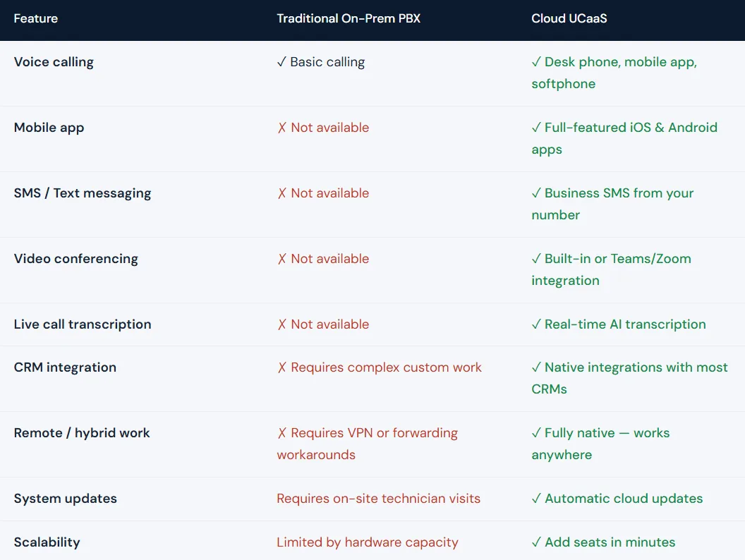Click Requires on-site technician visits cell
The image size is (745, 560).
coord(378,498)
